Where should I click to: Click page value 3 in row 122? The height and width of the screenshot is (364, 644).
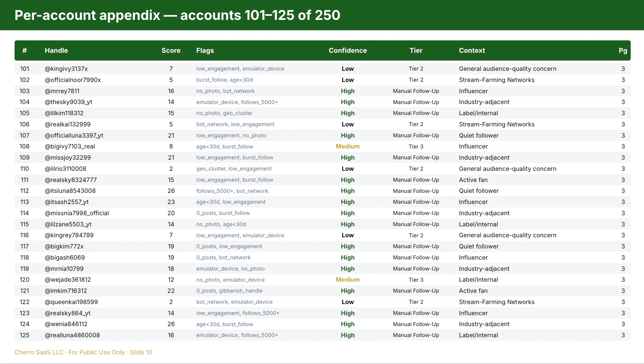pos(623,302)
